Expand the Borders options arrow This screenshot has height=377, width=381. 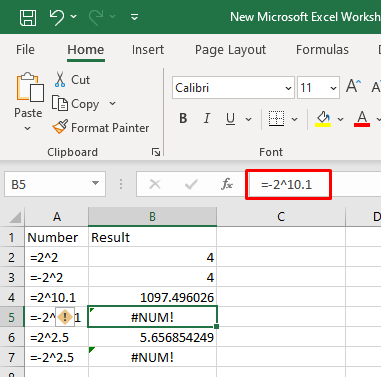(294, 119)
